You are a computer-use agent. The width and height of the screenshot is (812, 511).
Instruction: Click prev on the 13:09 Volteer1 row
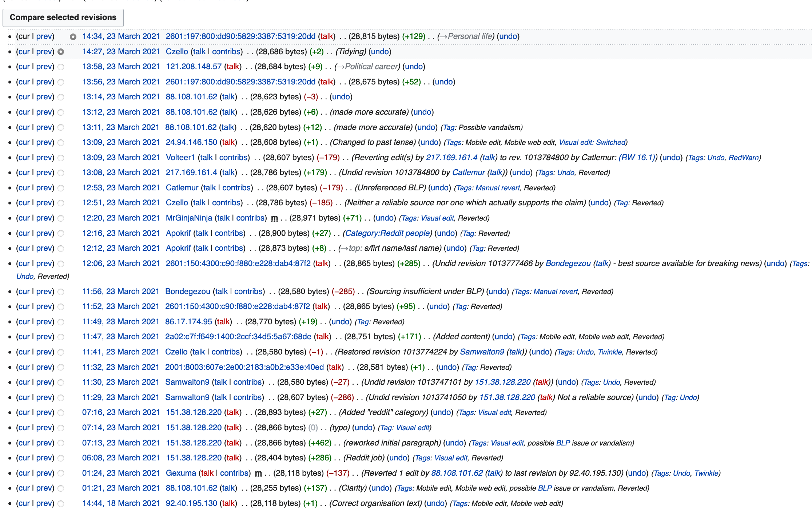[x=44, y=158]
